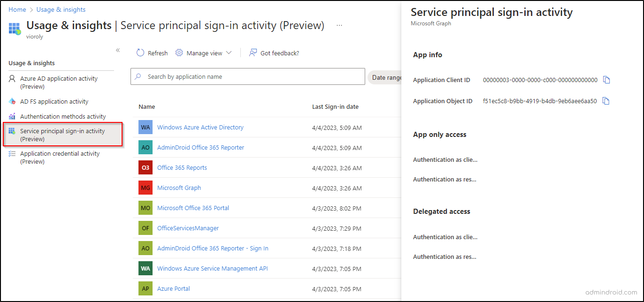Open the AdminDroid Office 365 Reporter entry
644x302 pixels.
(x=200, y=147)
